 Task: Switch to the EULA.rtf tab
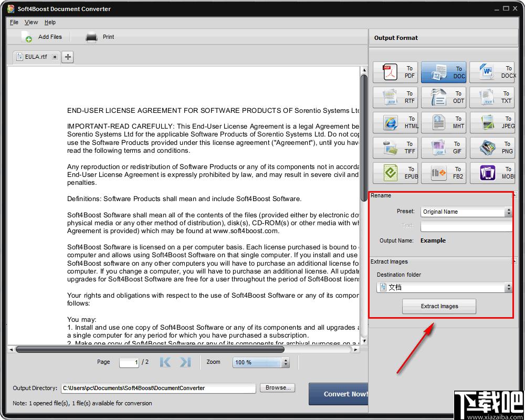(x=36, y=57)
